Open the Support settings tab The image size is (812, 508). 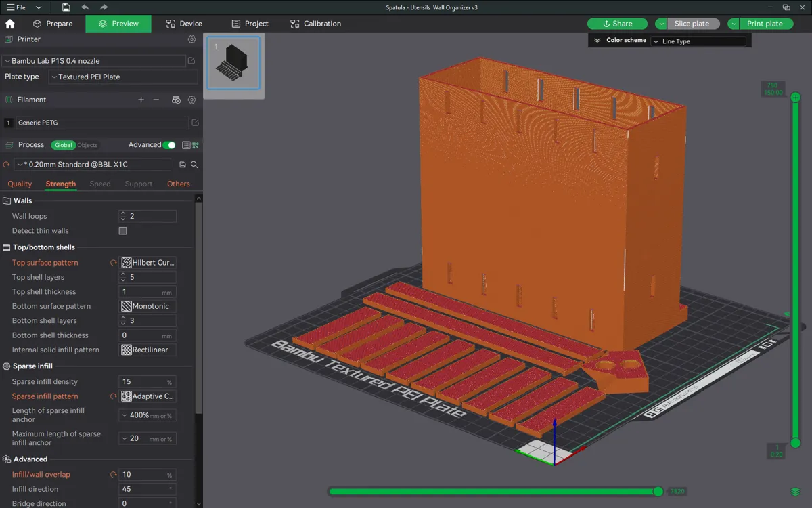point(139,184)
